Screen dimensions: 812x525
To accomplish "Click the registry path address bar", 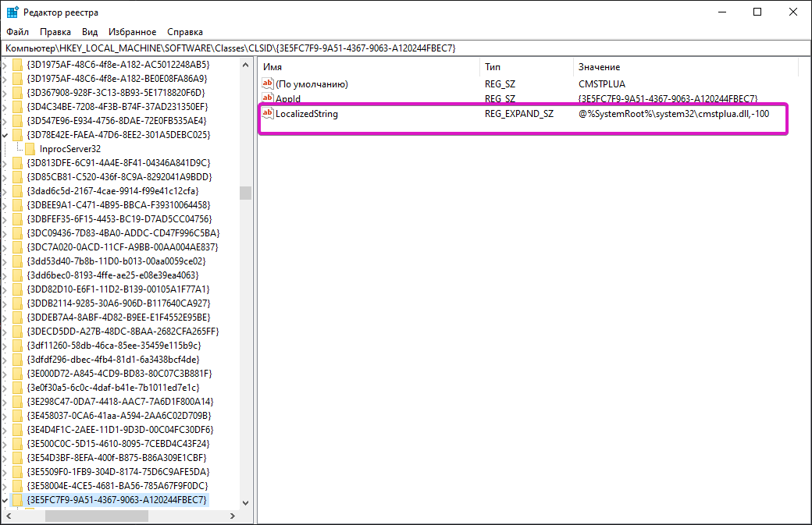I will 406,48.
